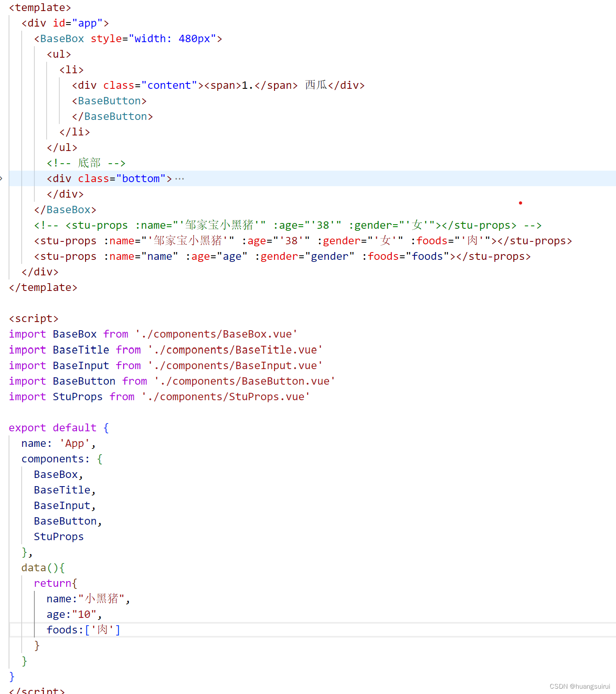Viewport: 616px width, 694px height.
Task: Click the folded code ellipsis after bottom div
Action: [180, 179]
